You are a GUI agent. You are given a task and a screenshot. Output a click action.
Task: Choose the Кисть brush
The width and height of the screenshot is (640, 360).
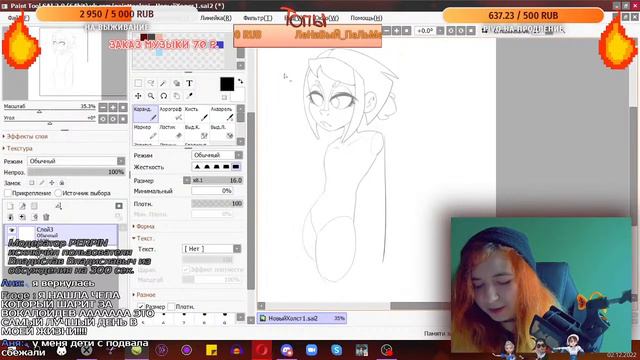pyautogui.click(x=196, y=113)
